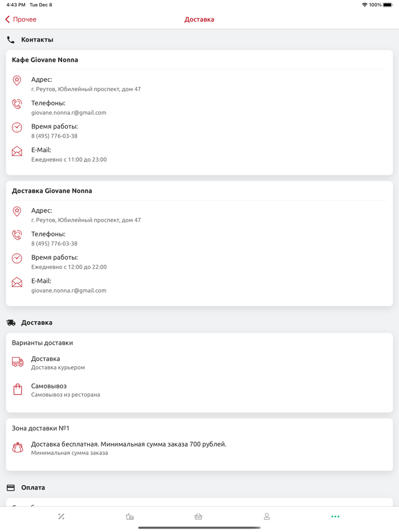
Task: Open the menu tab with drink icon
Action: [x=130, y=517]
